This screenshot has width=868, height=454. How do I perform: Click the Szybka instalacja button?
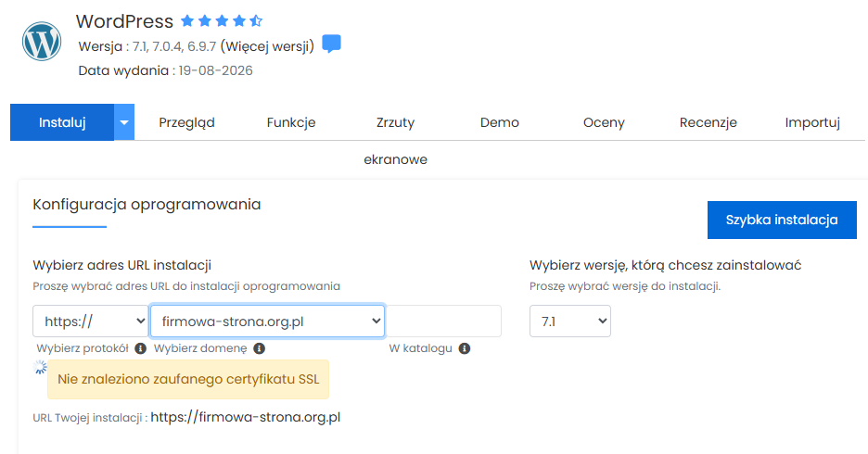tap(782, 221)
